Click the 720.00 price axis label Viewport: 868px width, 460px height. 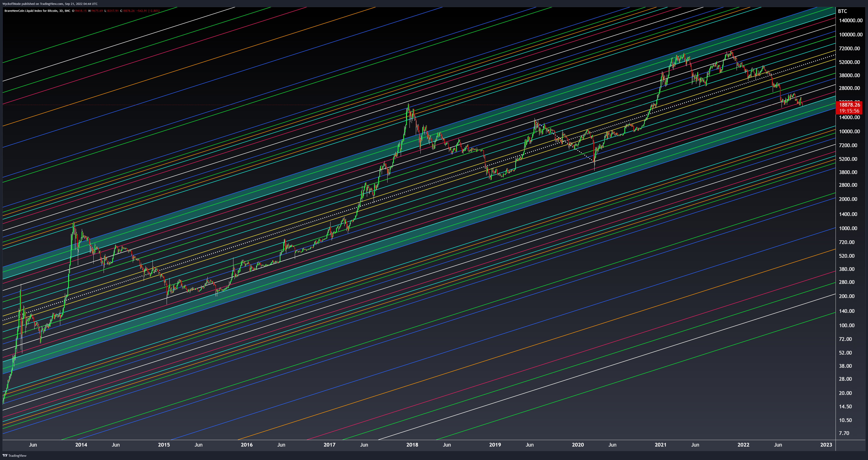click(x=847, y=242)
